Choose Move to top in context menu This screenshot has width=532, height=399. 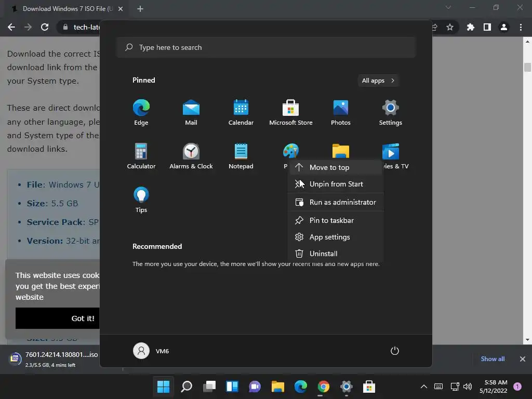335,167
